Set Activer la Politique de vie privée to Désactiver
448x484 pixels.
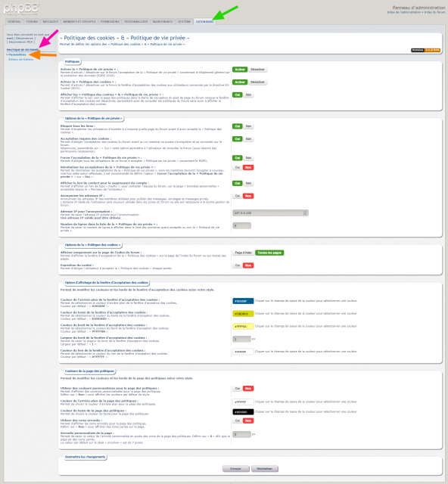point(258,70)
